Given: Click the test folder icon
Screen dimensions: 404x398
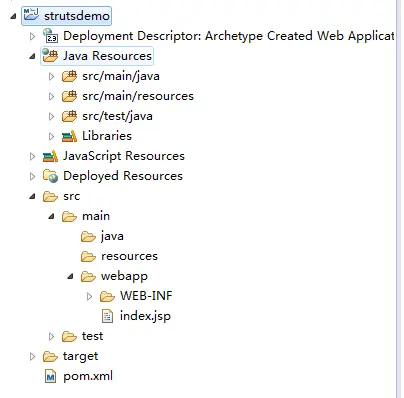Looking at the screenshot, I should pos(69,336).
